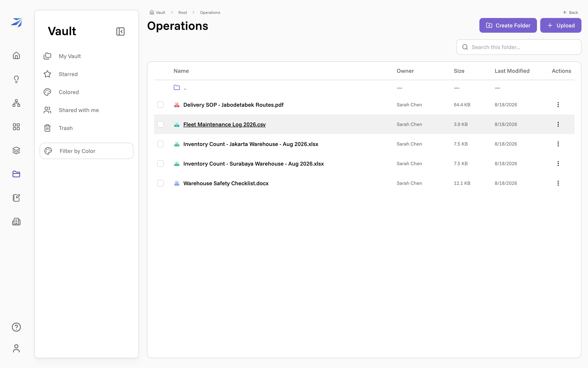Open actions menu for Fleet Maintenance Log
Viewport: 588px width, 368px height.
558,124
